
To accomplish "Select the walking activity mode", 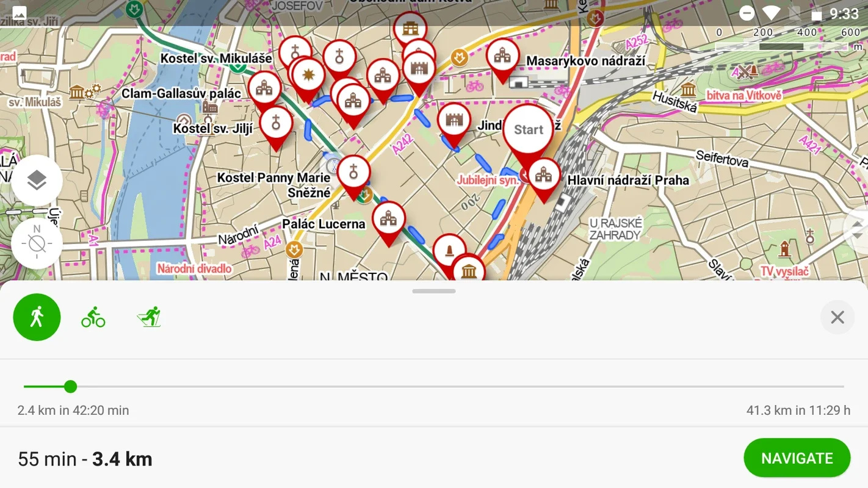I will pos(37,317).
